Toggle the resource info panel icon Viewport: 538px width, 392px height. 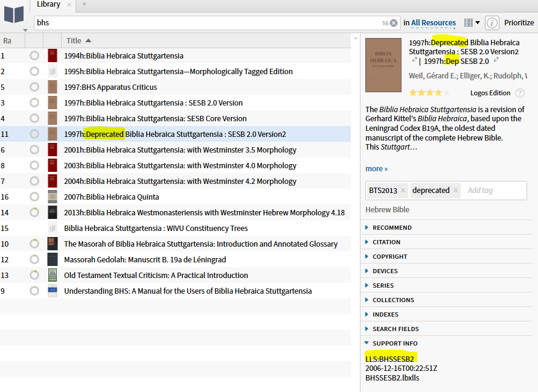[492, 23]
